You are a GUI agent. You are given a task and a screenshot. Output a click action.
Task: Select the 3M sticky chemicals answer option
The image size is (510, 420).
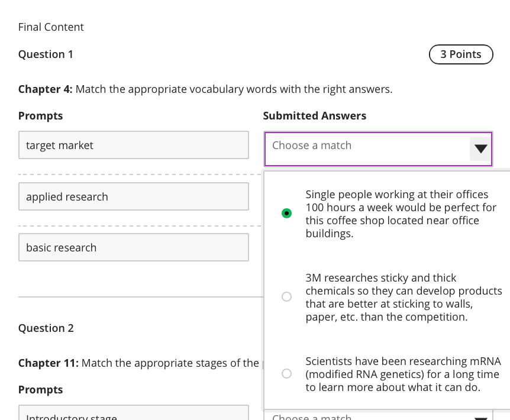tap(286, 296)
